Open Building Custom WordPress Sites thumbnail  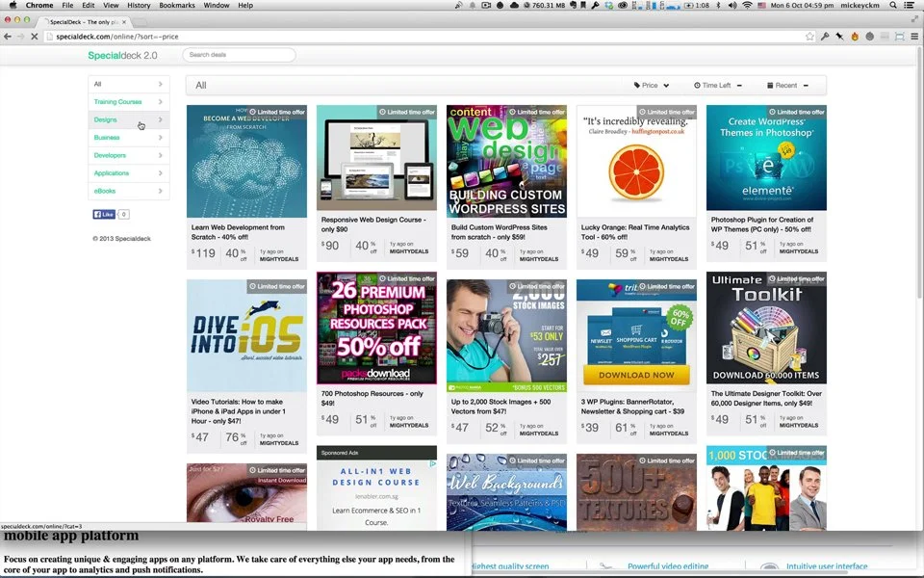pyautogui.click(x=506, y=162)
